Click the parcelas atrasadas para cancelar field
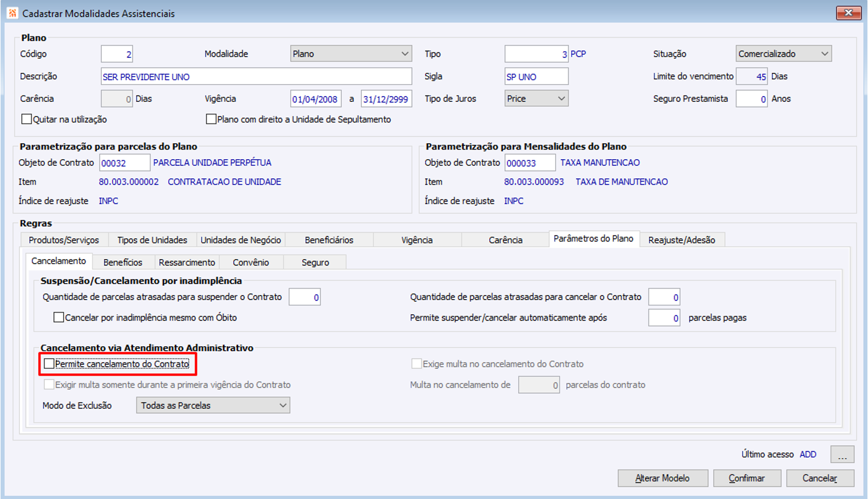Viewport: 868px width, 499px height. pos(664,297)
